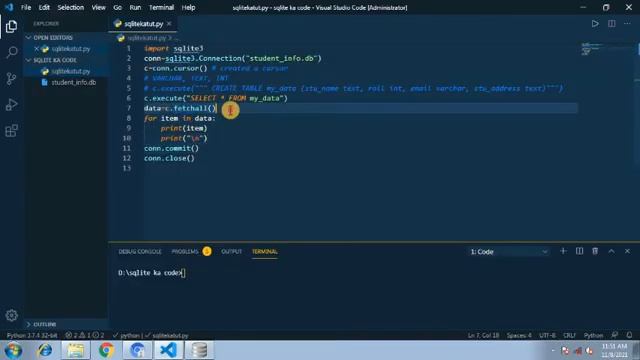Open the File menu

tap(26, 7)
